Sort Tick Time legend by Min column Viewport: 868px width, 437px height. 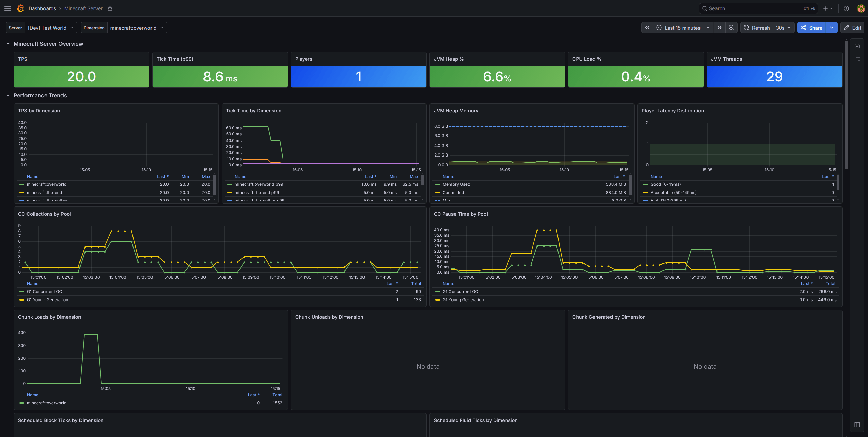point(393,177)
